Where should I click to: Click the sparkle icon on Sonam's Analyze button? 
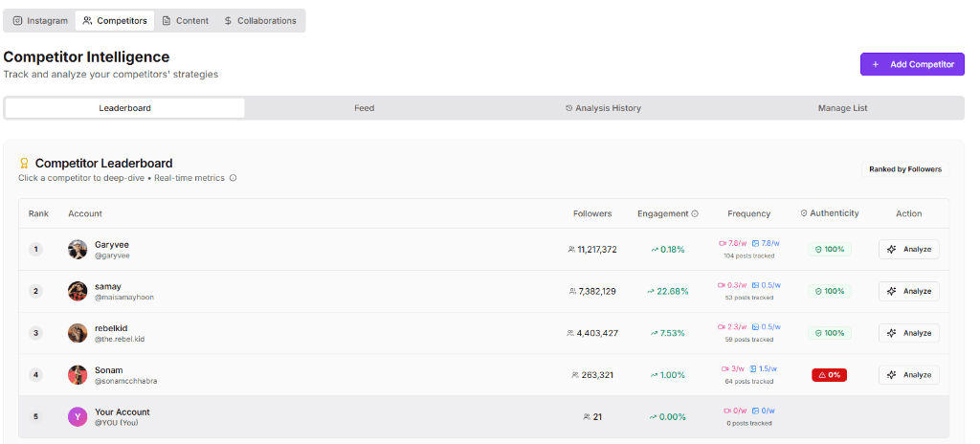(x=892, y=375)
